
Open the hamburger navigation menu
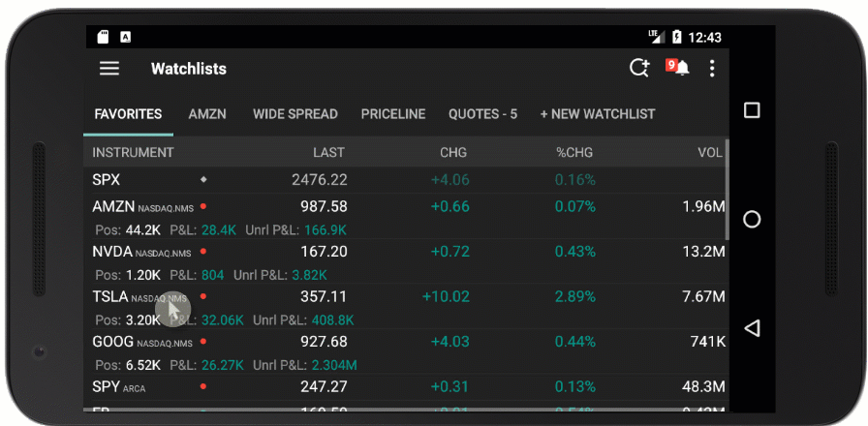109,69
